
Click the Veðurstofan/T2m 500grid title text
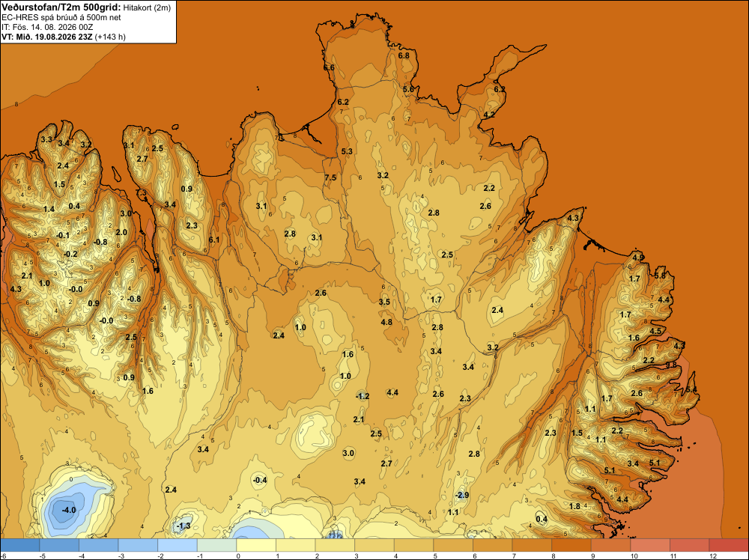[x=61, y=7]
